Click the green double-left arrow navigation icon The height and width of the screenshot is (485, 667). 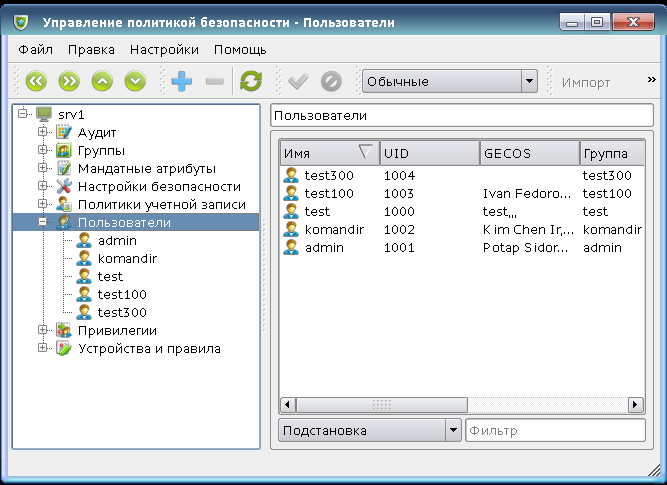coord(36,82)
